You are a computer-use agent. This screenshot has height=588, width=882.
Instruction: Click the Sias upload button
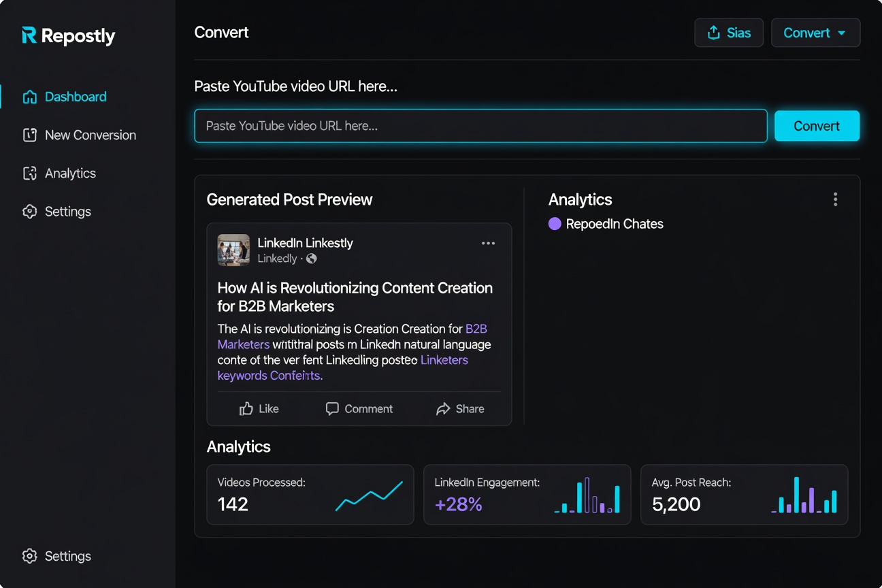729,33
